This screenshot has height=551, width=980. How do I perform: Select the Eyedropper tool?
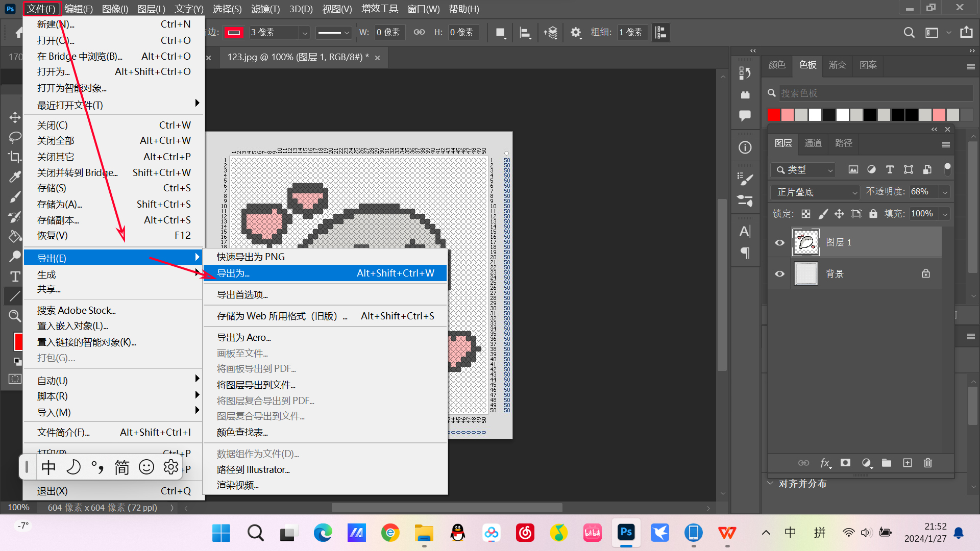coord(15,177)
